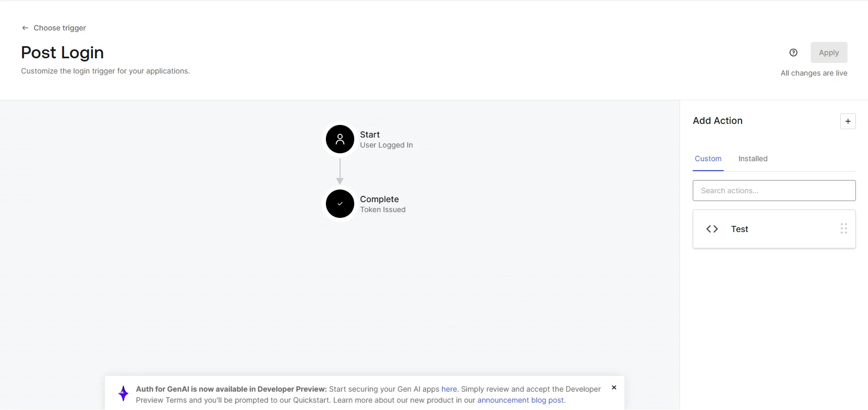The height and width of the screenshot is (410, 868).
Task: Click the Complete node checkmark icon
Action: pos(340,204)
